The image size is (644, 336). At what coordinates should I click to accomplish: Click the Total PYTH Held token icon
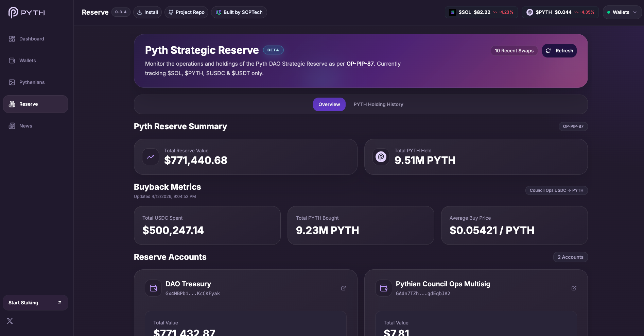point(381,157)
